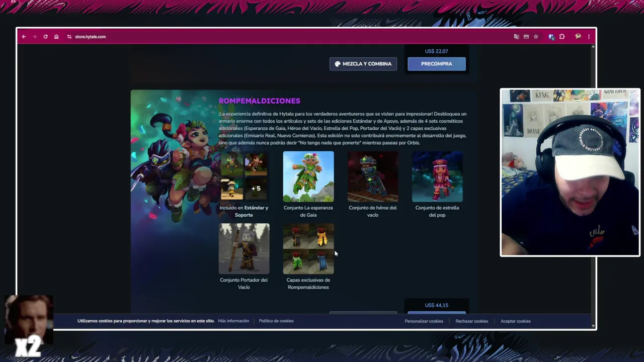This screenshot has height=362, width=644.
Task: Select the US$ 44,15 price text
Action: 436,305
